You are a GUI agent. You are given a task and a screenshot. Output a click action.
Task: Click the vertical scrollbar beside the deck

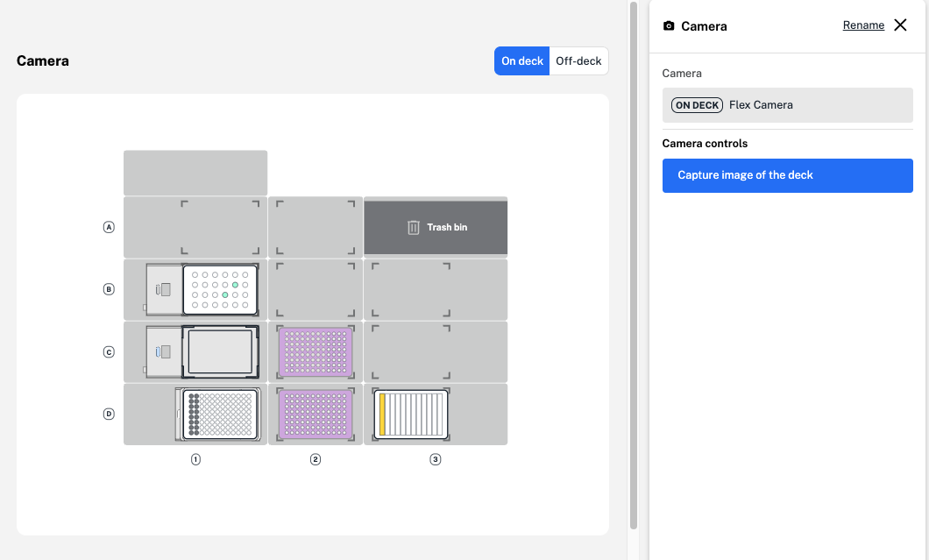click(x=634, y=263)
